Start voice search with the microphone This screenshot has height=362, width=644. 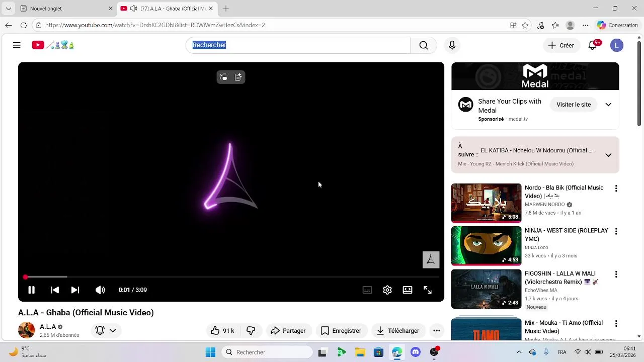(x=452, y=45)
